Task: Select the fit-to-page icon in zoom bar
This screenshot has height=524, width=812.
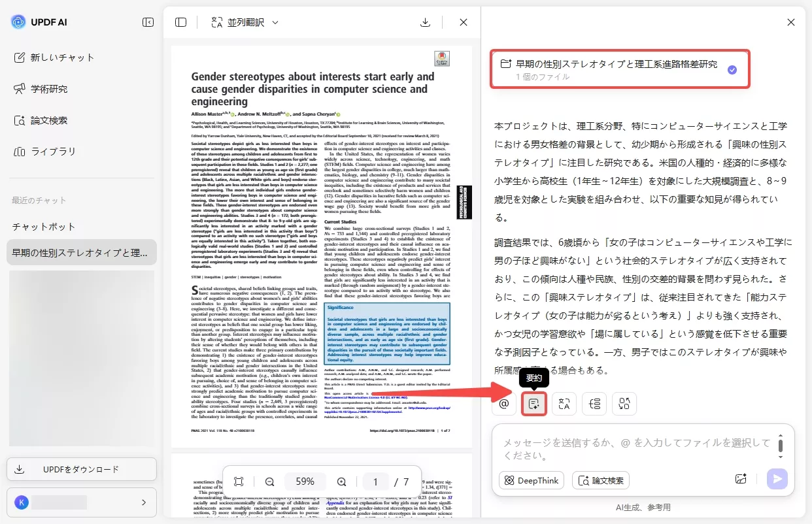Action: click(x=239, y=481)
